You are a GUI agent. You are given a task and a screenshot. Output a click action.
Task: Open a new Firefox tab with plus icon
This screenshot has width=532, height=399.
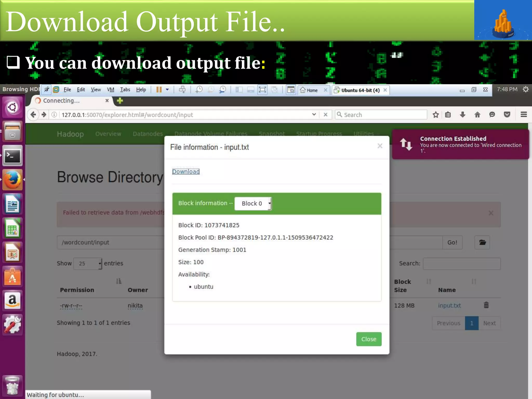(x=120, y=101)
